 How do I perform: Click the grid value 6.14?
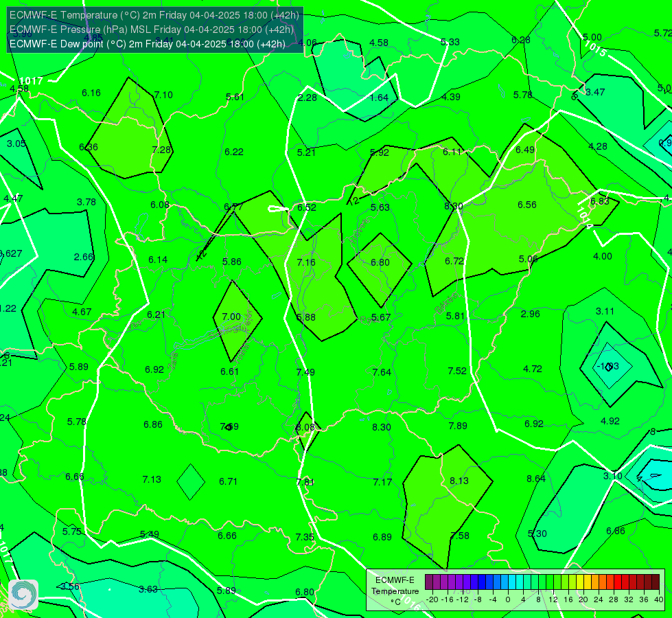(158, 260)
